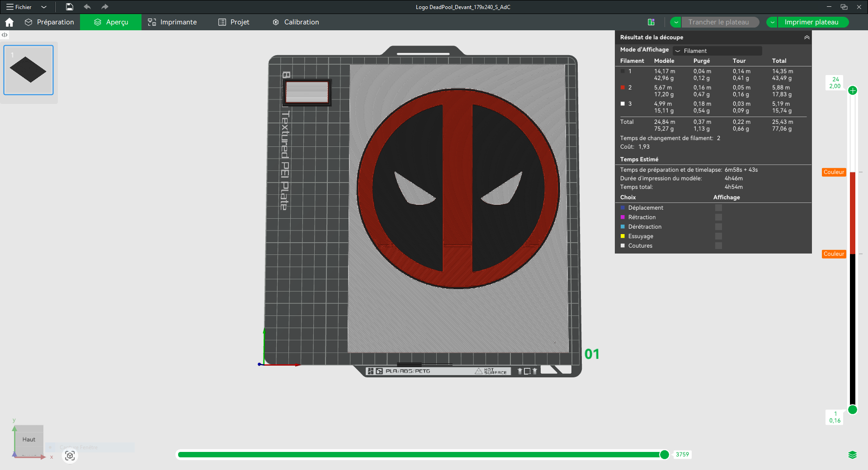This screenshot has height=470, width=868.
Task: Click filament 2 red color swatch
Action: pyautogui.click(x=623, y=87)
